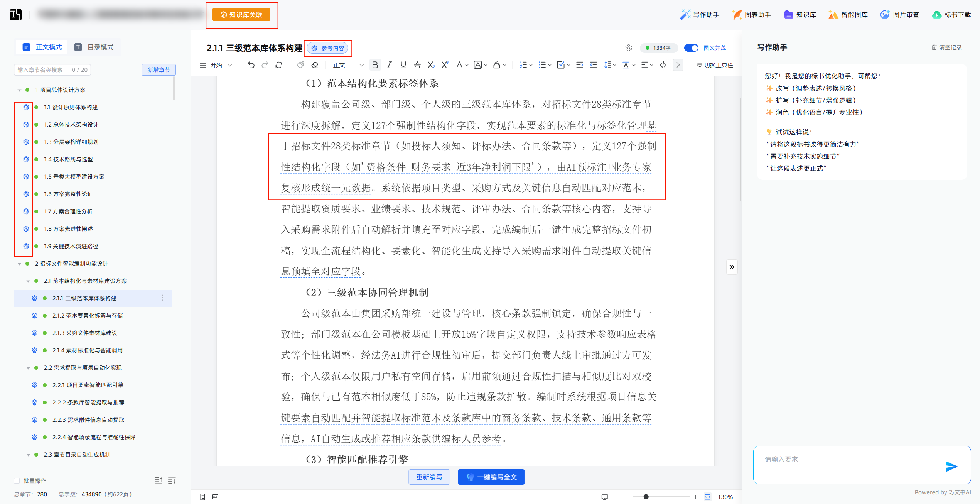Click the send arrow in the assistant input

click(x=951, y=466)
